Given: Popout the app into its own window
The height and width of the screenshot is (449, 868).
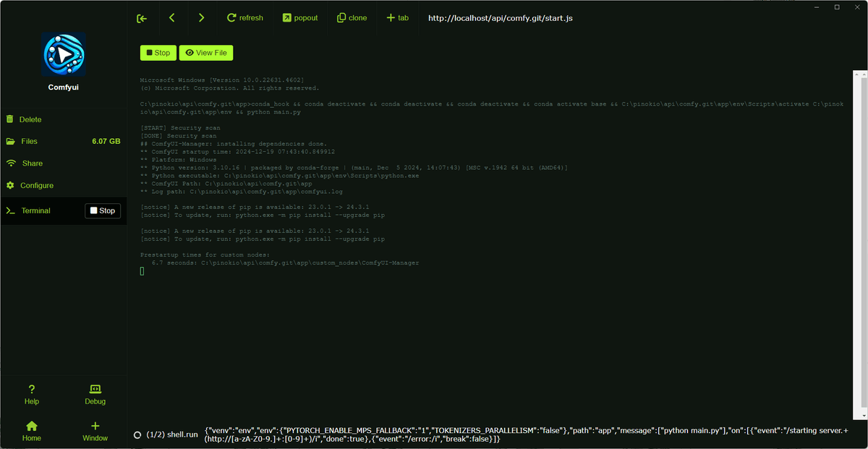Looking at the screenshot, I should point(300,17).
